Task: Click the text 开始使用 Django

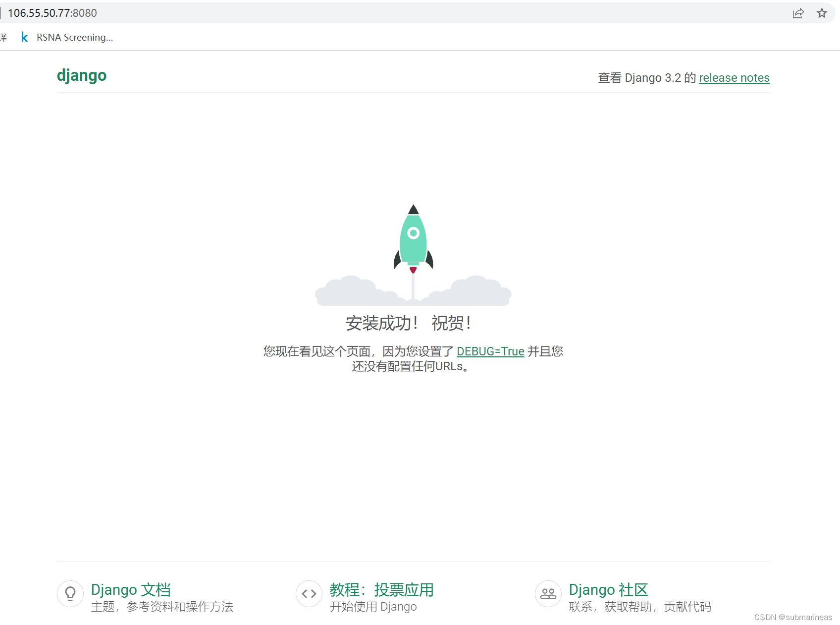Action: click(x=373, y=607)
